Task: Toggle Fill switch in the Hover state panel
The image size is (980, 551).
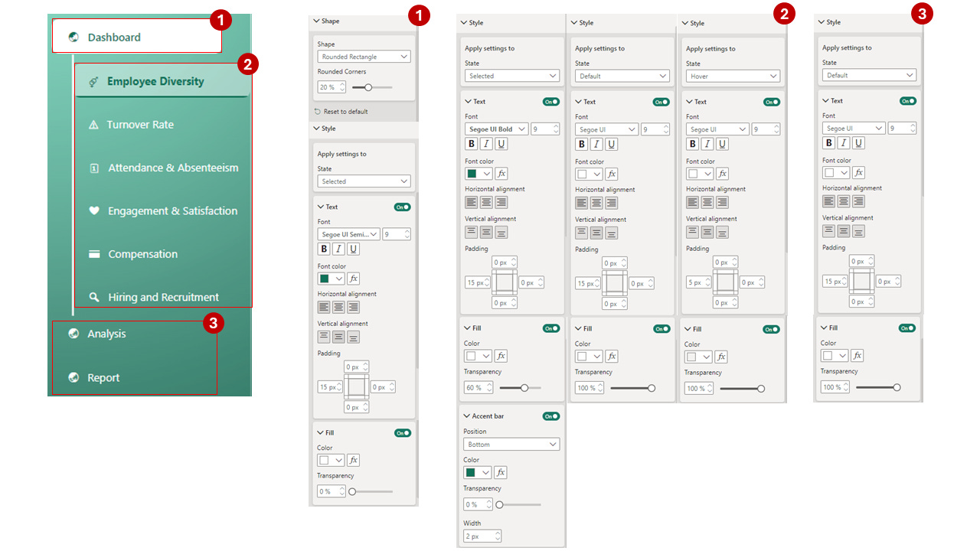Action: click(772, 329)
